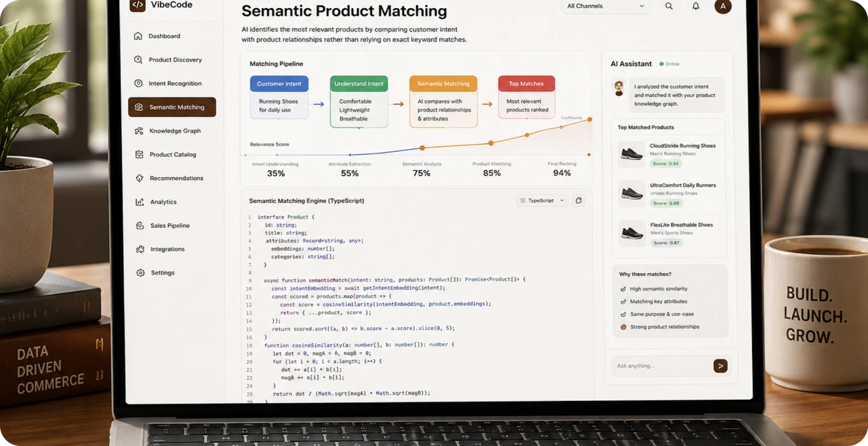Screen dimensions: 868x446
Task: Click the final 94% chart point
Action: 590,119
